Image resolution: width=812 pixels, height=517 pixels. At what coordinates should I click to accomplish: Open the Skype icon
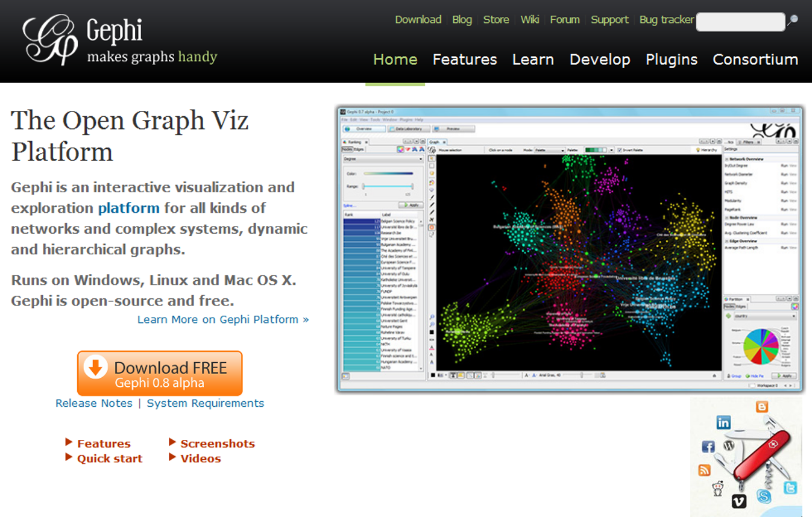point(764,497)
